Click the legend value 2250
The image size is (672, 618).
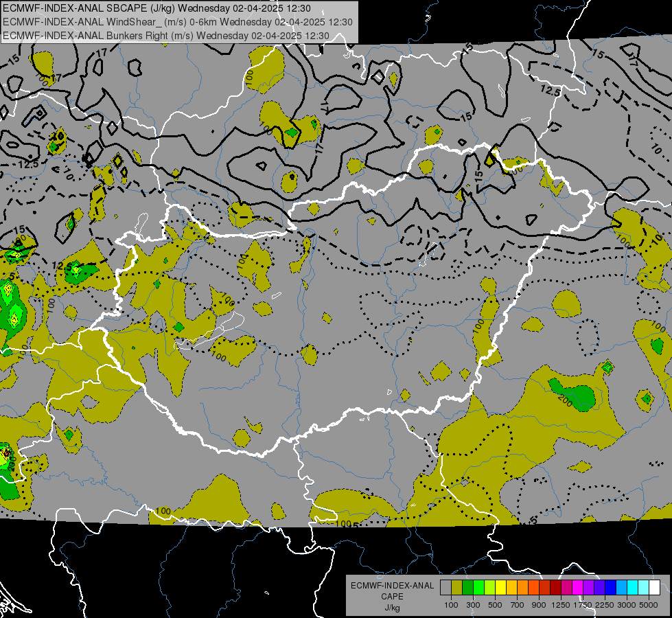(x=605, y=605)
